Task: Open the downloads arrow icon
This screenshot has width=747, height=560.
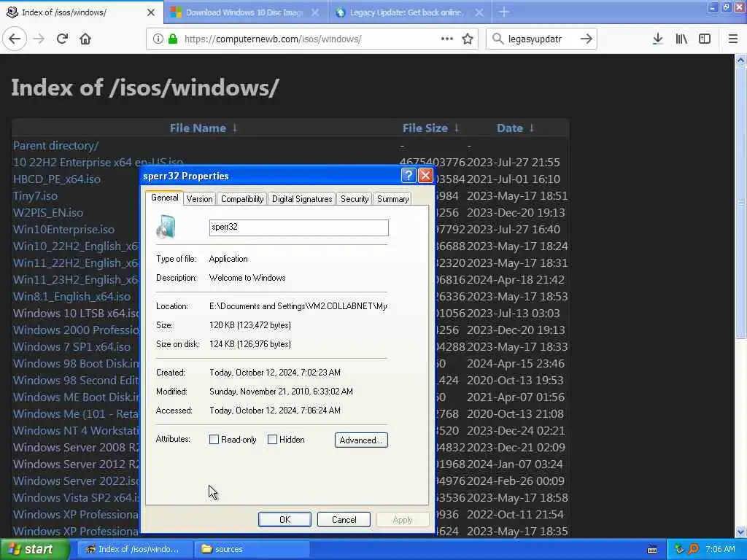Action: click(x=657, y=39)
